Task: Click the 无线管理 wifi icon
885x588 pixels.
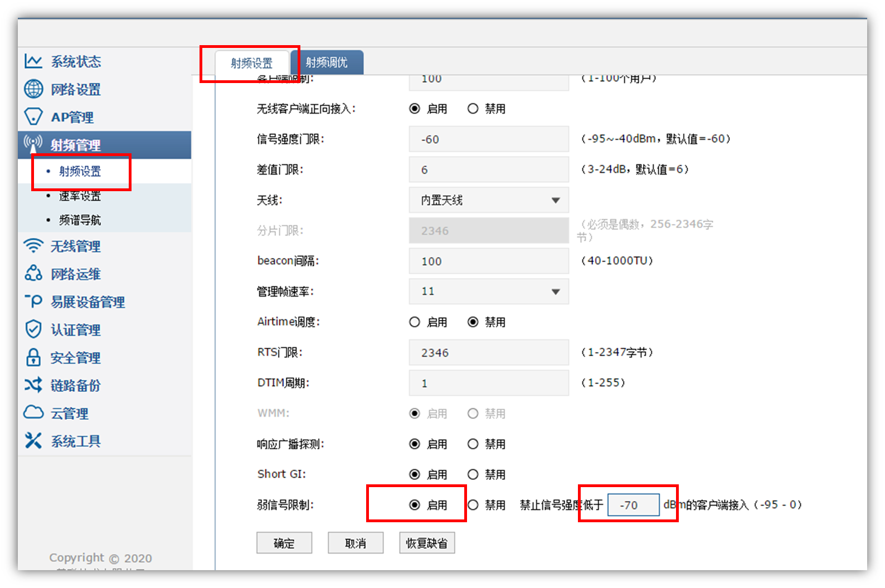Action: tap(33, 246)
